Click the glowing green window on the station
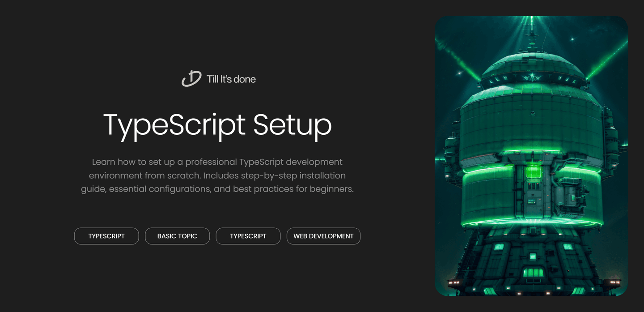This screenshot has height=312, width=644. tap(533, 172)
